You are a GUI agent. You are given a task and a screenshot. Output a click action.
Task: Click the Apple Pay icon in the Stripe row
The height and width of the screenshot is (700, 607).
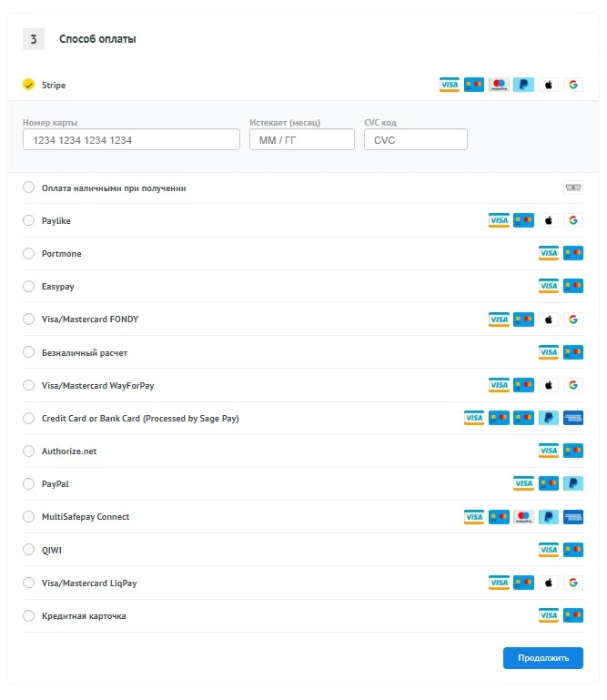548,85
